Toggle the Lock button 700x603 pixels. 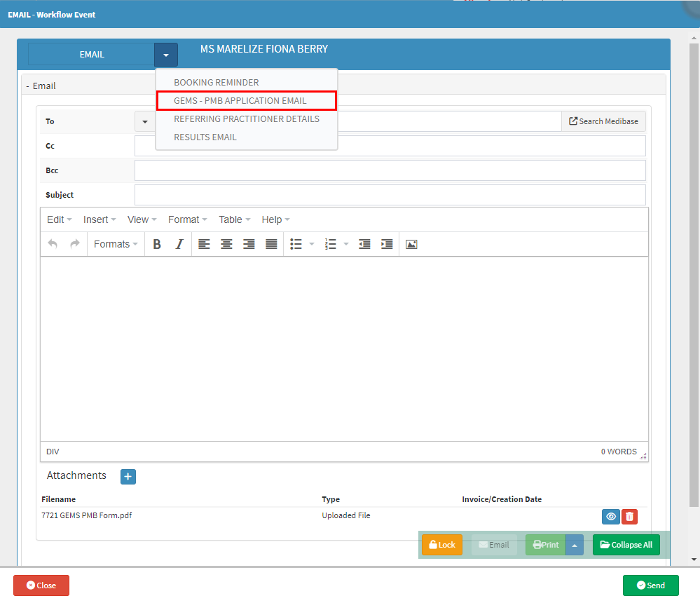click(x=442, y=545)
